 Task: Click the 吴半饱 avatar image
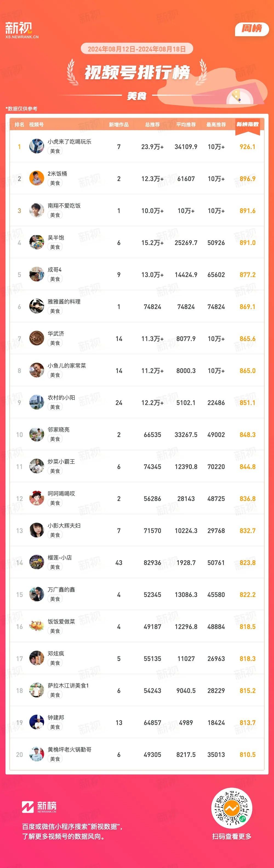pyautogui.click(x=36, y=242)
